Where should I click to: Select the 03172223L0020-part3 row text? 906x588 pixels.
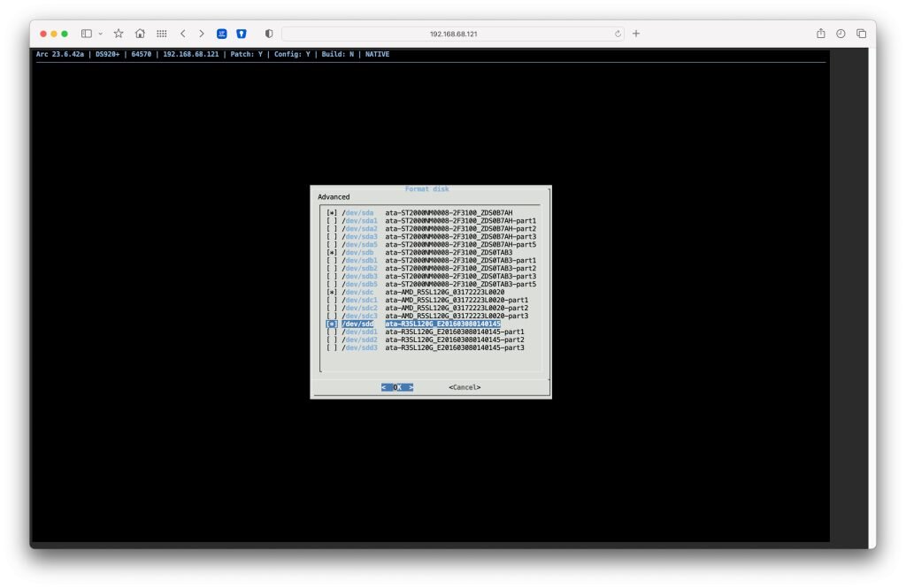point(457,316)
